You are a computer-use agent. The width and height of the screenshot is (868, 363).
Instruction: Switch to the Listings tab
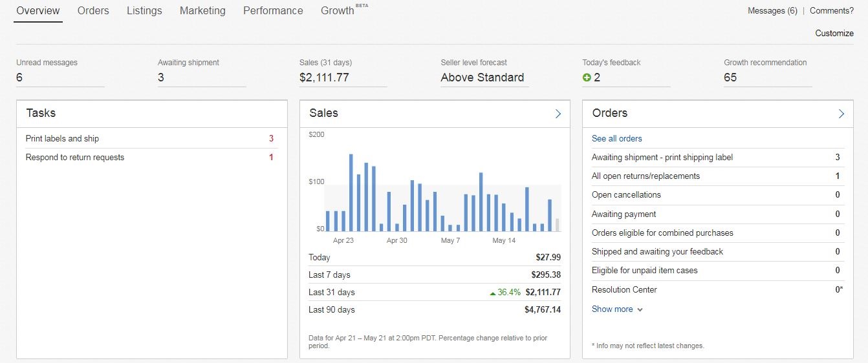coord(144,11)
